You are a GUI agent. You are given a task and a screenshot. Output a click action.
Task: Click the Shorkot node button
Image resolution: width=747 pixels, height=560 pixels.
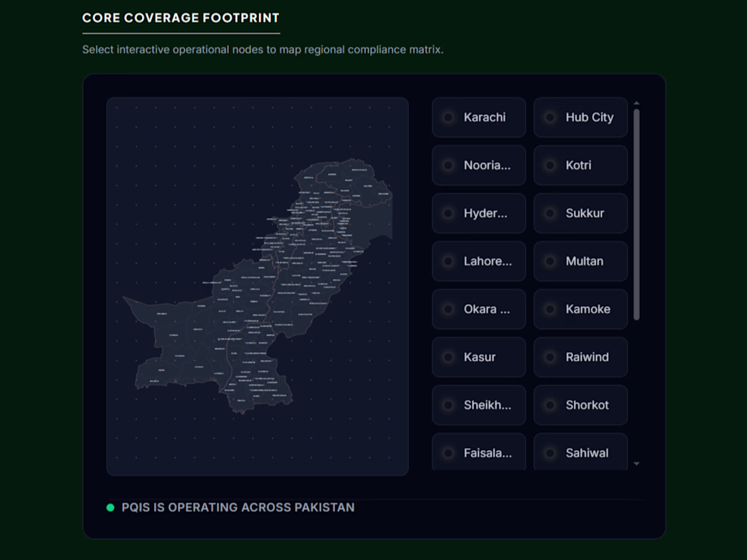click(x=581, y=405)
